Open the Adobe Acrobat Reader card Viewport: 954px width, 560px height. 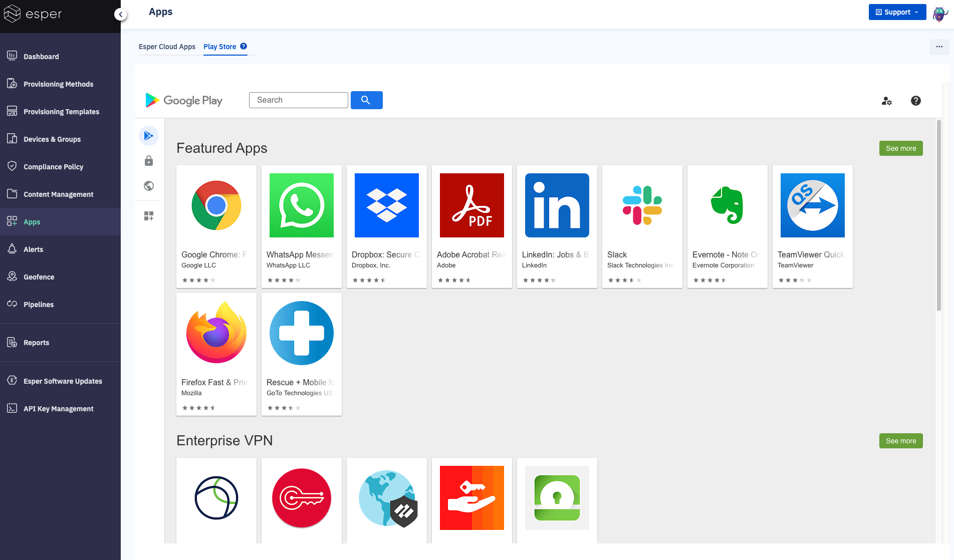coord(472,226)
